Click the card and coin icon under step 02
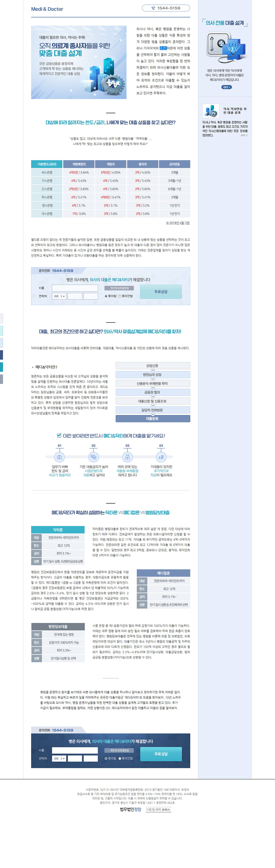The width and height of the screenshot is (275, 868). click(93, 457)
